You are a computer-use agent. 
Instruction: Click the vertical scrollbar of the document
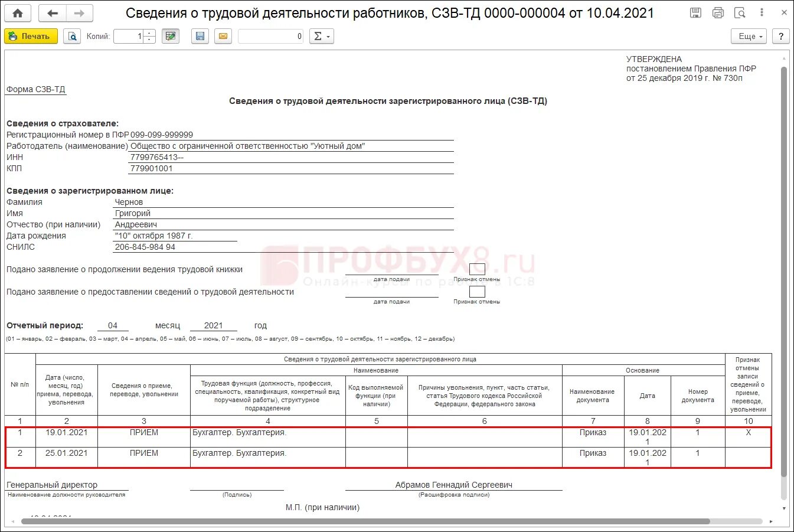784,272
